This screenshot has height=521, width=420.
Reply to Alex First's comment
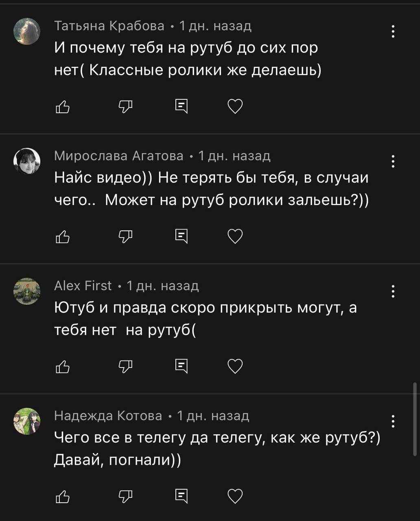[181, 366]
